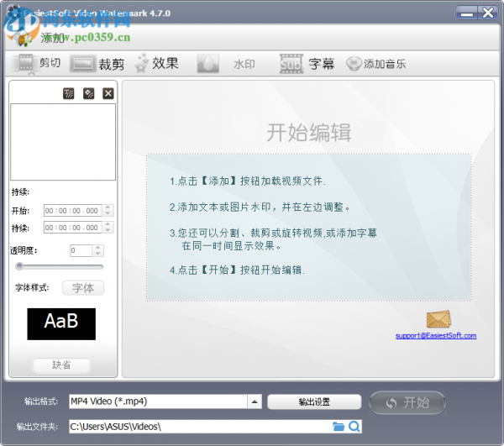504x446 pixels.
Task: Click the 开始 start conversion button
Action: tap(407, 402)
